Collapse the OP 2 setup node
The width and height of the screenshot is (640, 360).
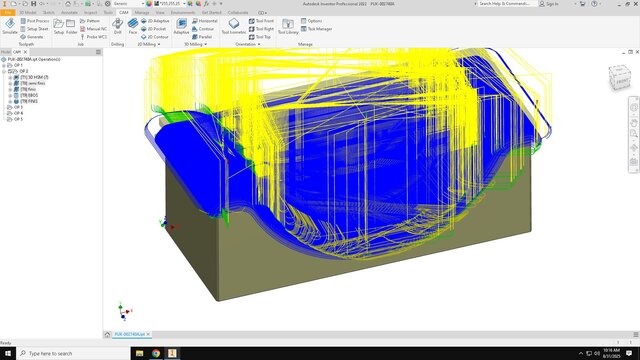pyautogui.click(x=4, y=71)
